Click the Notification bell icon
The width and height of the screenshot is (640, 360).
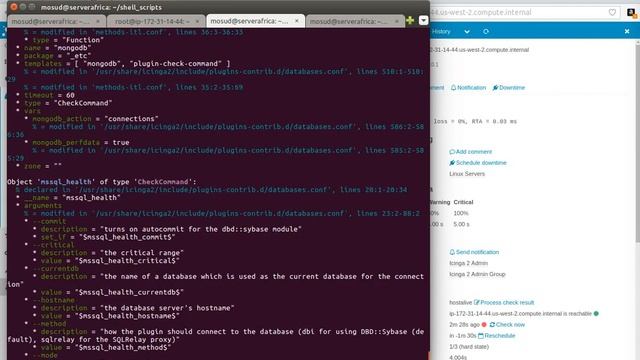point(453,88)
